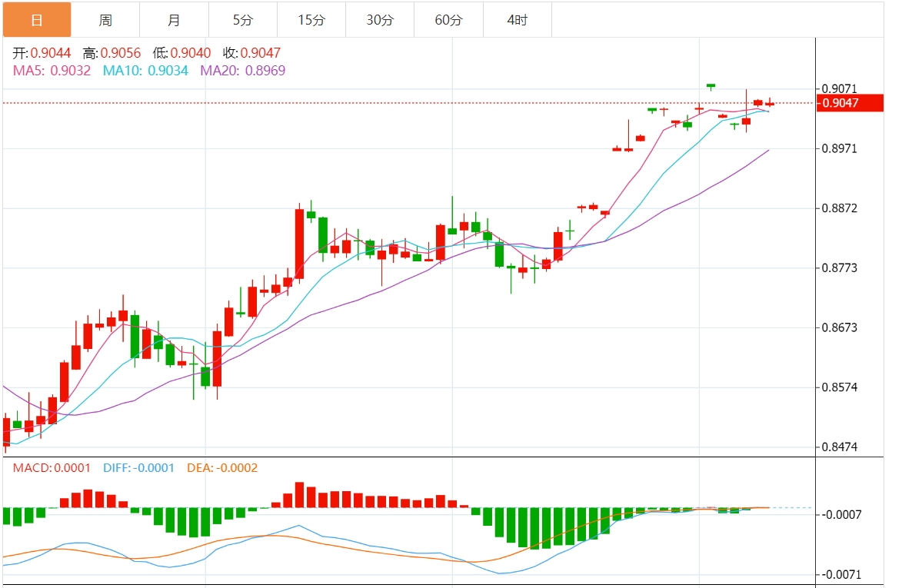Click the -0.0071 MACD axis label
The width and height of the screenshot is (902, 588).
[841, 574]
